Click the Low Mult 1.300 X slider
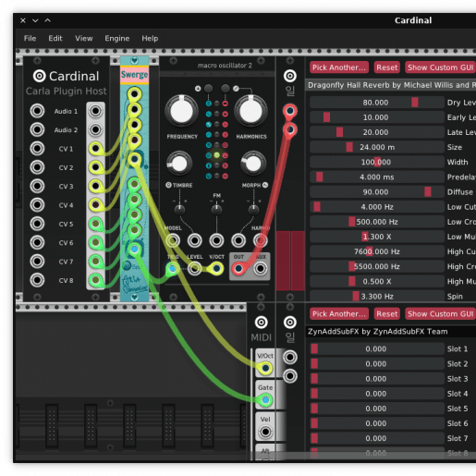The width and height of the screenshot is (476, 476). [x=377, y=237]
